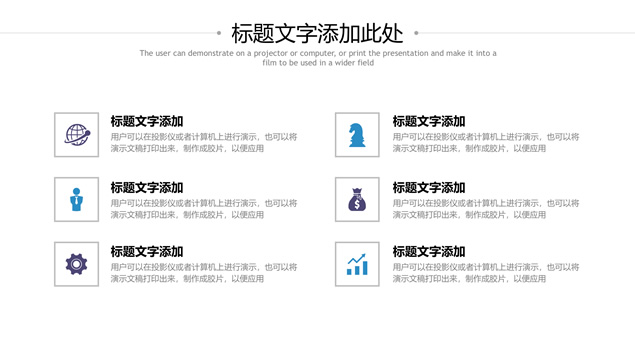Select the description text beside gear icon
The width and height of the screenshot is (635, 361).
(204, 273)
